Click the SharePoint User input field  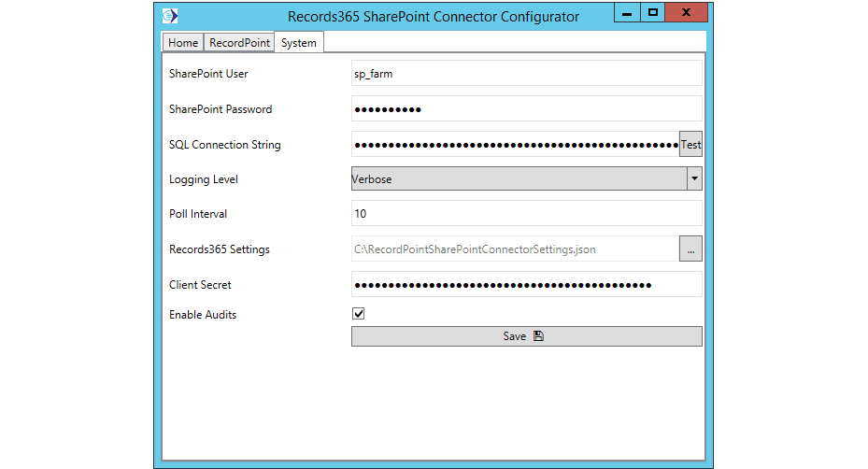526,74
